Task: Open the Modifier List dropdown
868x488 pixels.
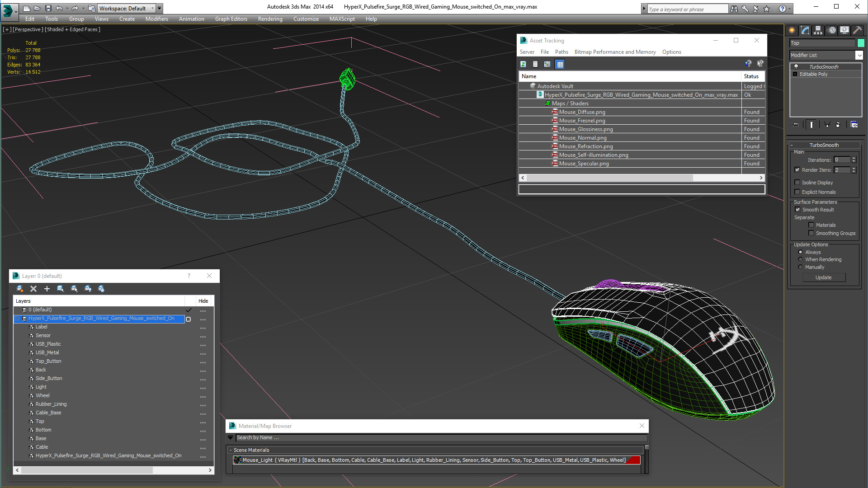Action: (859, 55)
